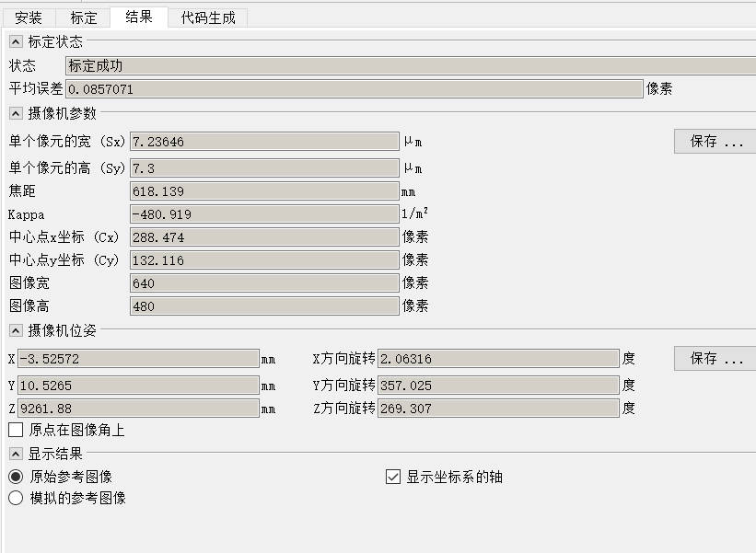
Task: Choose the 模拟的参考图像 radio option
Action: pos(16,498)
